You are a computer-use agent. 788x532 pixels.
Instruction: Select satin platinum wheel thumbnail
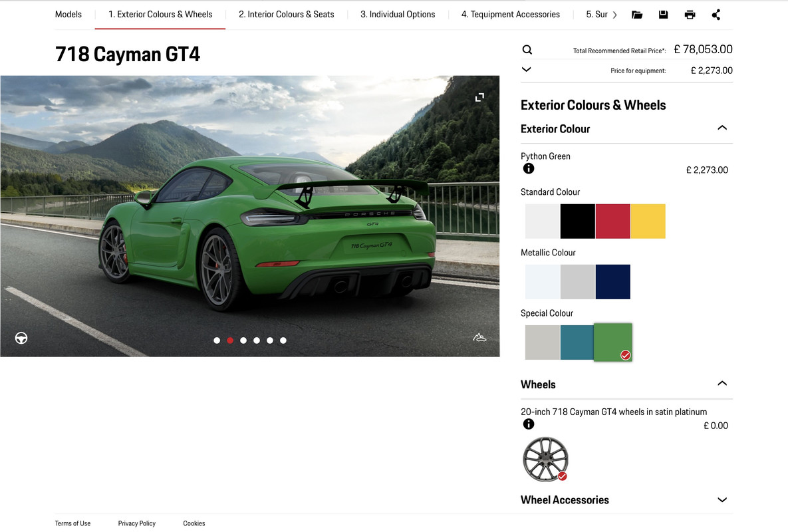click(x=545, y=459)
